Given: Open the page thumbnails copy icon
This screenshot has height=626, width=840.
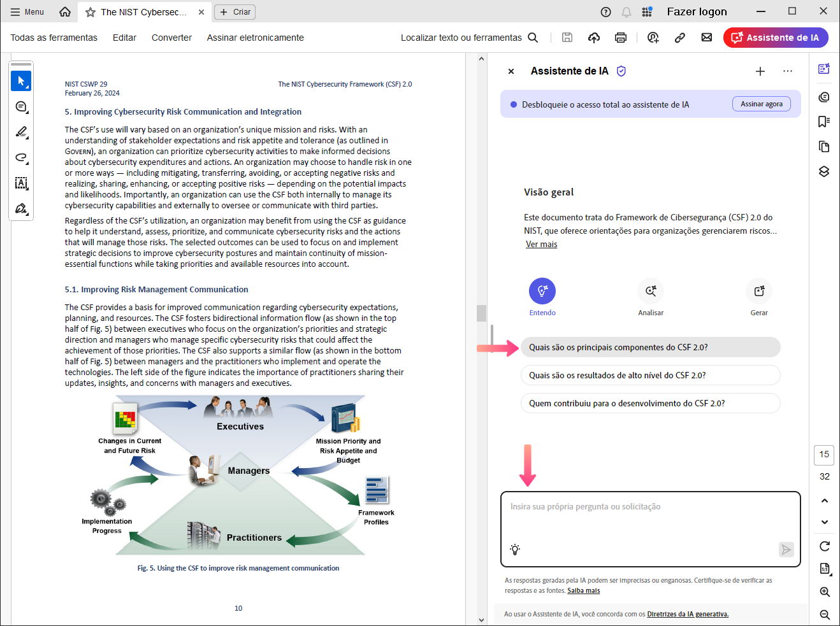Looking at the screenshot, I should click(x=824, y=146).
